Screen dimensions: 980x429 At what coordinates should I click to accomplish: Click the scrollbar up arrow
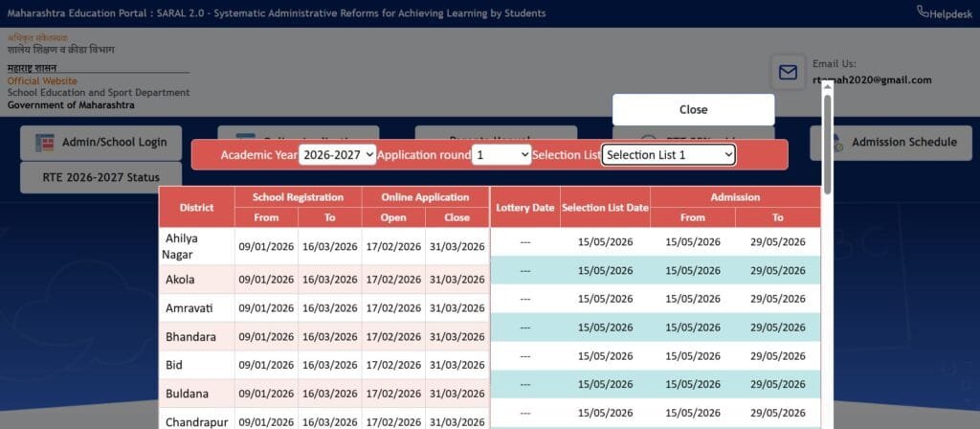pyautogui.click(x=828, y=88)
